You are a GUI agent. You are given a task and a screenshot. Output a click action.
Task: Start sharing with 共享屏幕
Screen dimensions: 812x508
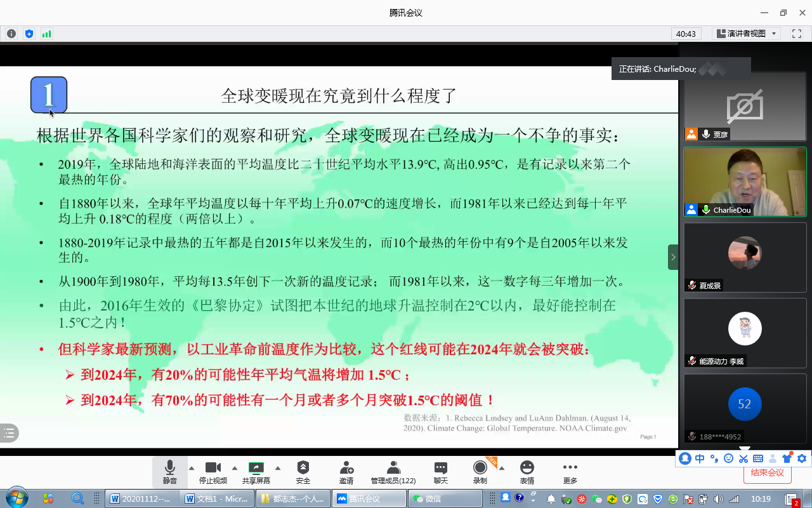coord(256,472)
